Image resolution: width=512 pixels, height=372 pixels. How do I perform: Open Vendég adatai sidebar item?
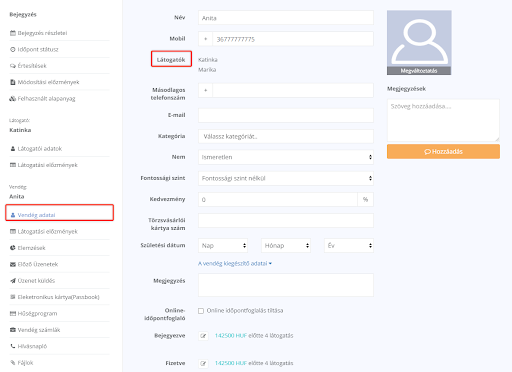pyautogui.click(x=36, y=215)
